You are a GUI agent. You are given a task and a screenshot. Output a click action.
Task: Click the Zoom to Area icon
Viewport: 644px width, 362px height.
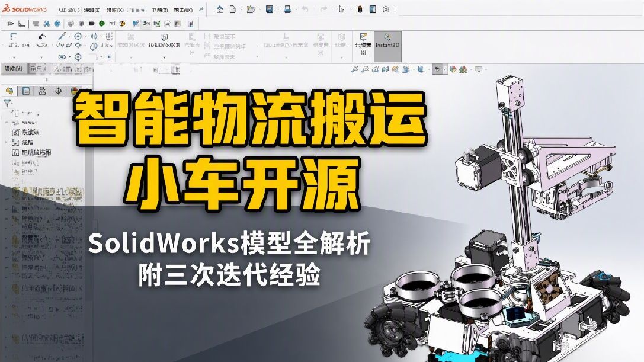tap(365, 69)
